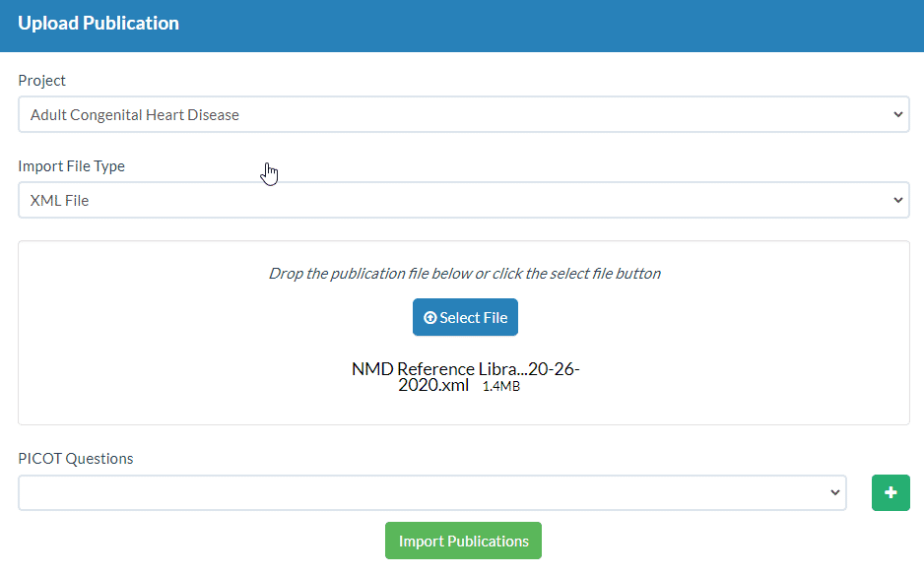Click the green Import Publications button
This screenshot has height=575, width=924.
(x=463, y=541)
